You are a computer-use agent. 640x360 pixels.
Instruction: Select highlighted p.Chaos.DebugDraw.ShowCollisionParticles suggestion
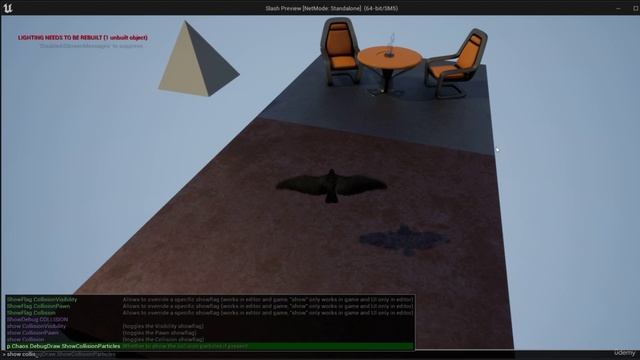[x=210, y=346]
